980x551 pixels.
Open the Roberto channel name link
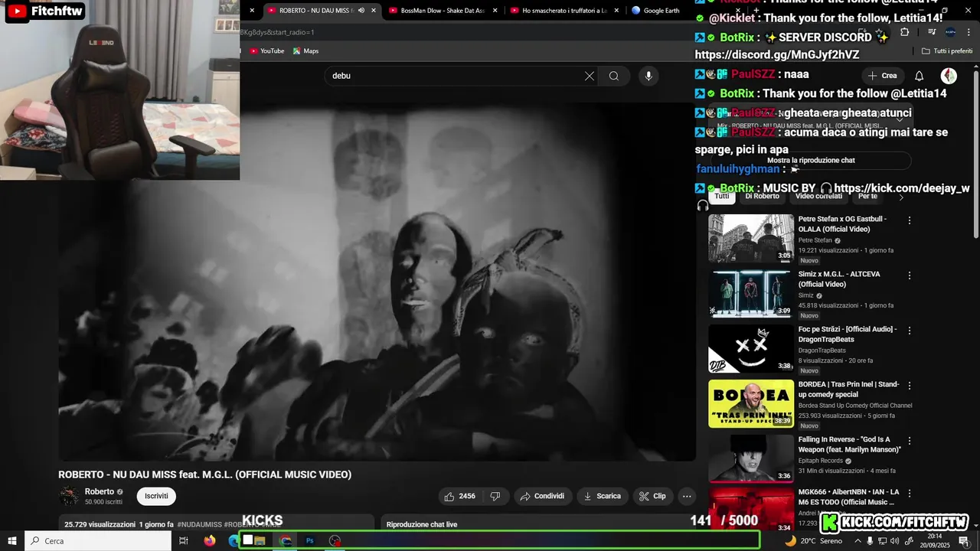click(x=100, y=491)
